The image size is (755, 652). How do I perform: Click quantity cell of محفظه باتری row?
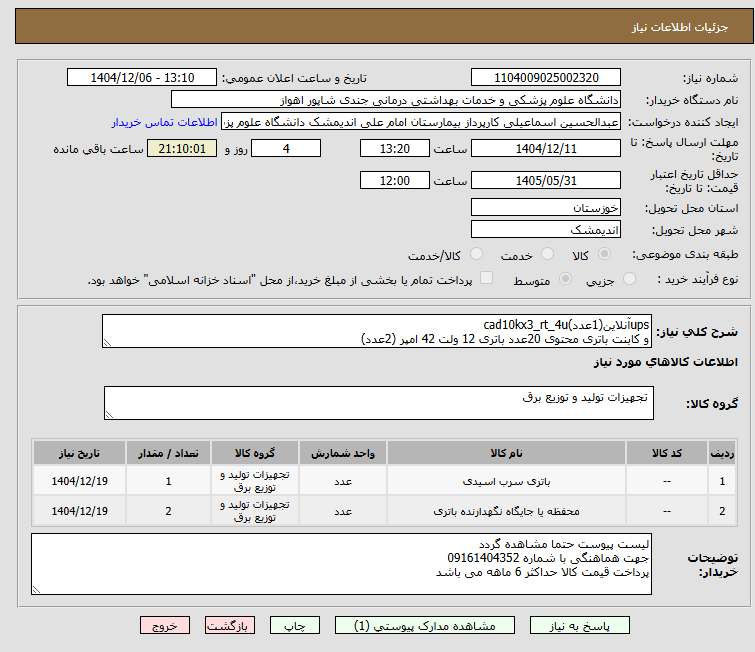tap(168, 510)
